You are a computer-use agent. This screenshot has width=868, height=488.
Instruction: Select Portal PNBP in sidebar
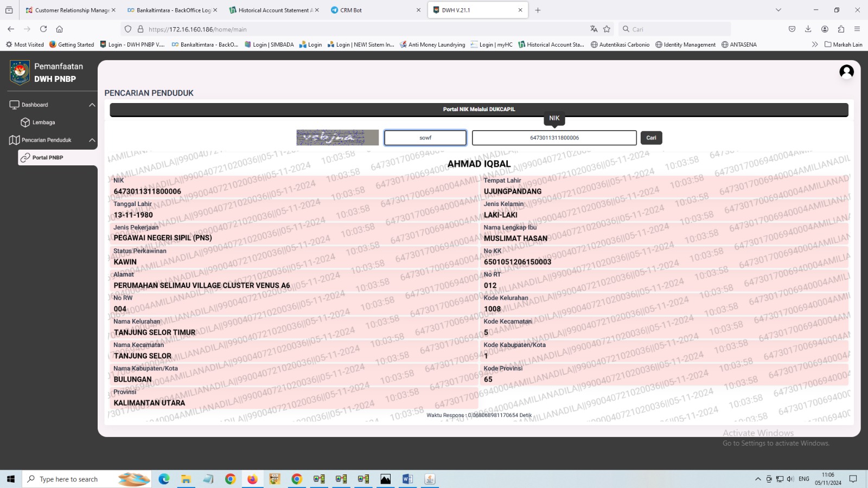tap(48, 158)
